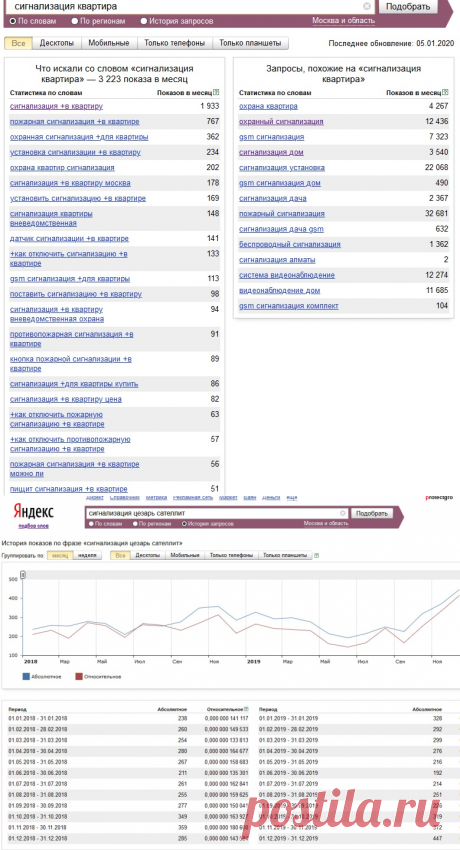460x850 pixels.
Task: Clear the «сигнализация цезарь сателлит» field with the x icon
Action: coord(342,513)
